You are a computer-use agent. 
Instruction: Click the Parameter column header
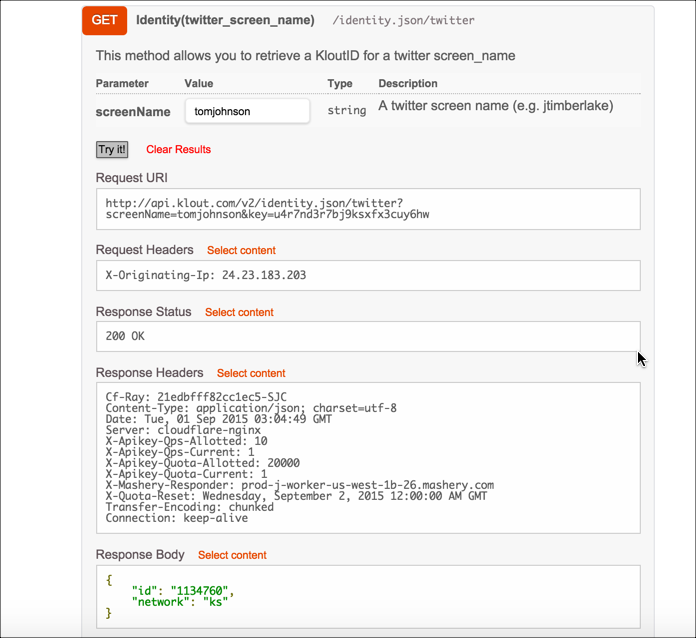(122, 84)
